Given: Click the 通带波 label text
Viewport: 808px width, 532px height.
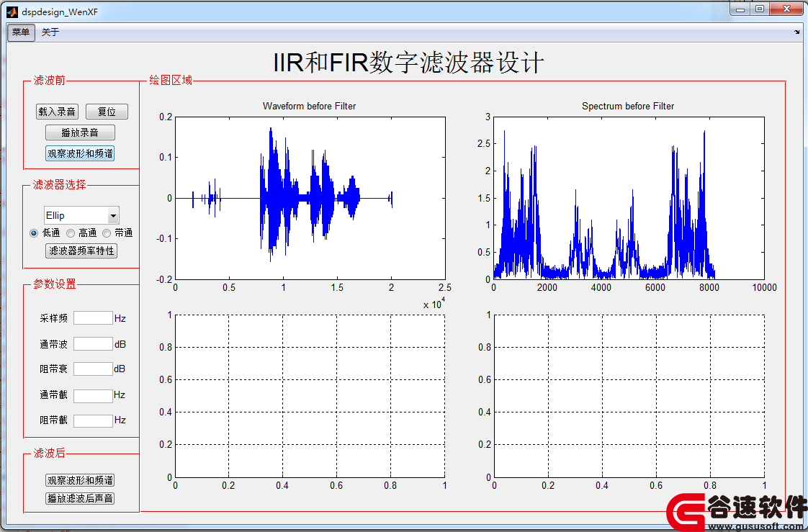Looking at the screenshot, I should (53, 344).
